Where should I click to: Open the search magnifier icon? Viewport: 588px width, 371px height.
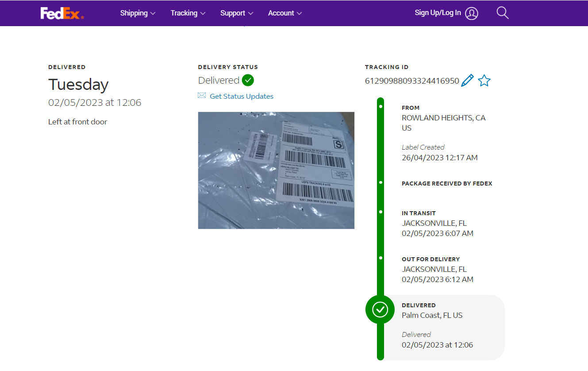point(502,13)
